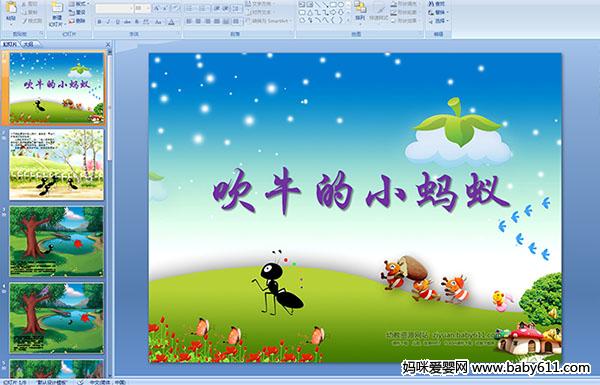Click the Format Painter (格式刷) icon
The width and height of the screenshot is (600, 385).
tap(33, 21)
